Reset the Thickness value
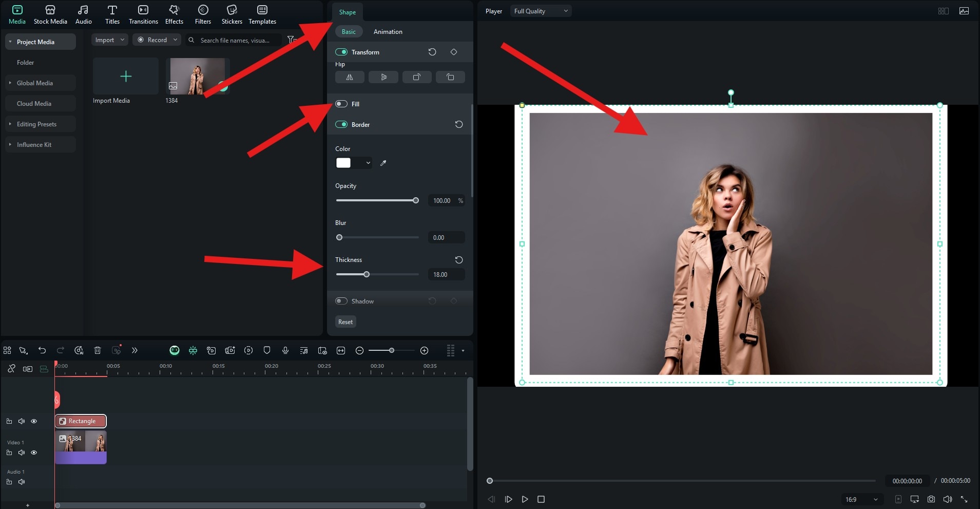Viewport: 980px width, 509px height. click(459, 260)
